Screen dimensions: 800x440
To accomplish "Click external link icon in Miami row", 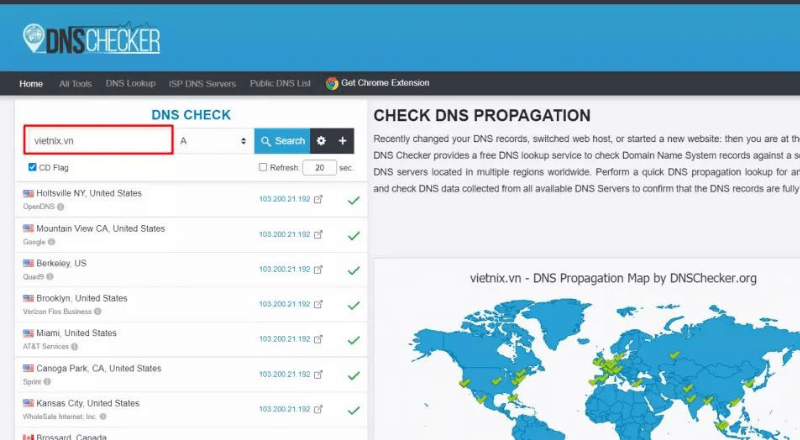I will click(x=318, y=339).
